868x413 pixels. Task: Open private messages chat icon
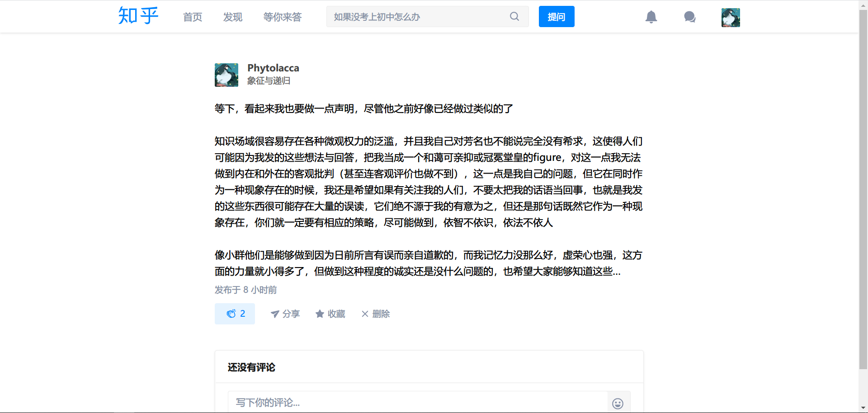pyautogui.click(x=689, y=17)
